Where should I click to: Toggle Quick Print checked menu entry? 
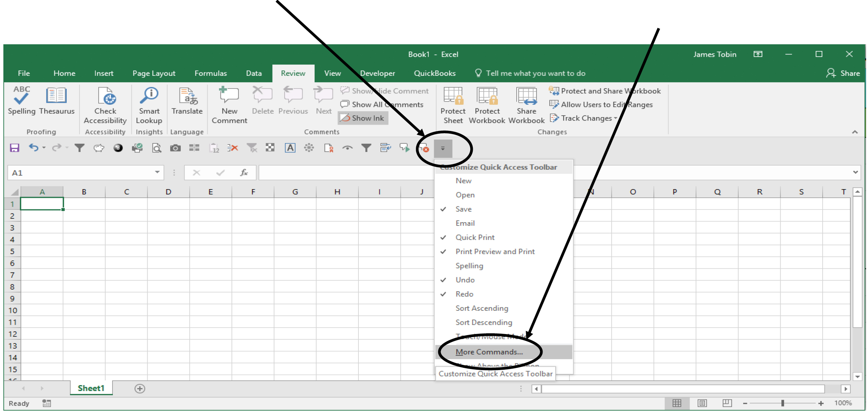[x=504, y=238]
